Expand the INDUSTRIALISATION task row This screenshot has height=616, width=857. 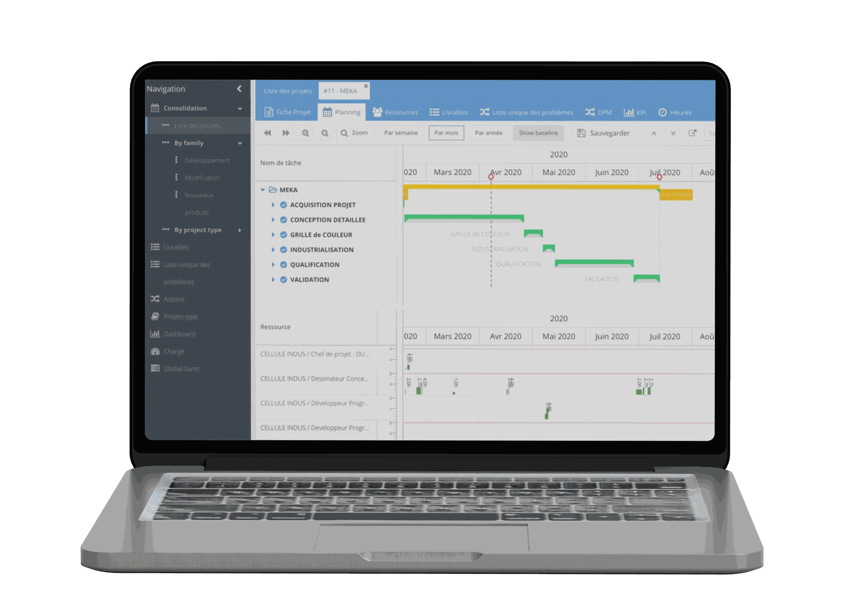(273, 249)
